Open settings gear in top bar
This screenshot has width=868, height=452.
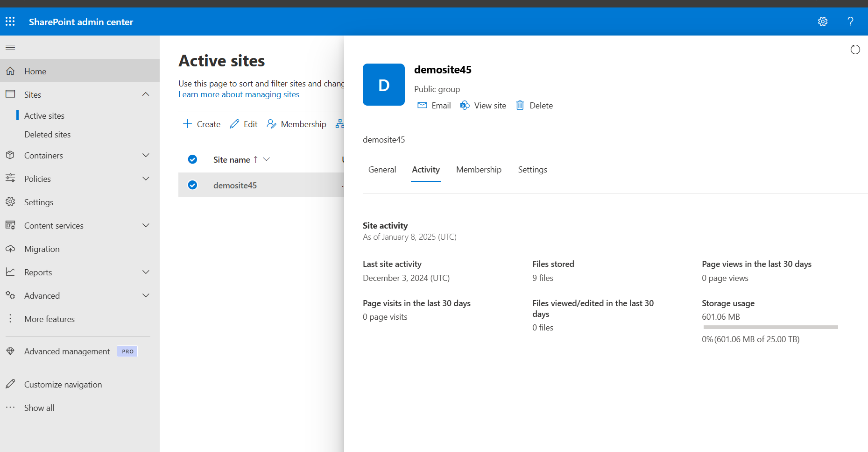click(x=823, y=22)
